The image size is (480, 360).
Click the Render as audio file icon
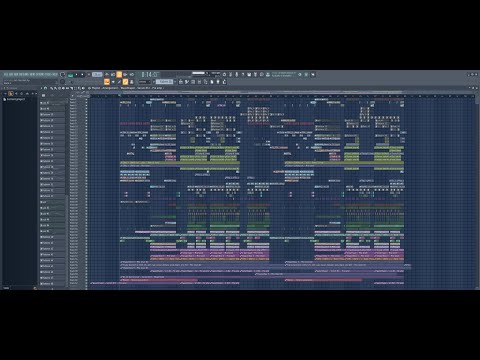255,75
